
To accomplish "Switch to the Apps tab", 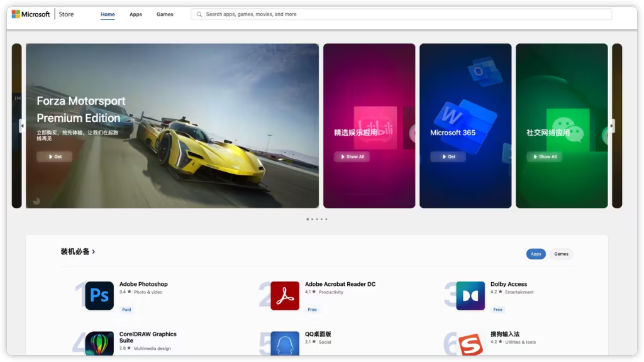I will [x=136, y=14].
